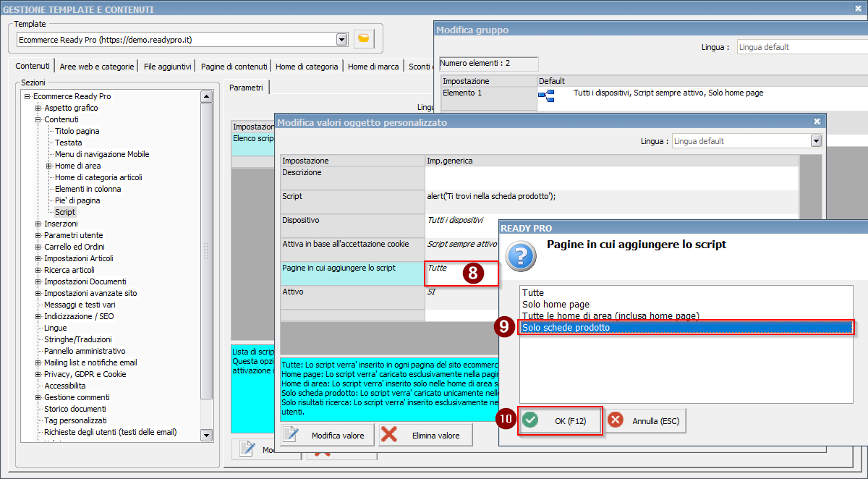This screenshot has width=868, height=479.
Task: Click the blue tree icon for Elemento 1
Action: (545, 94)
